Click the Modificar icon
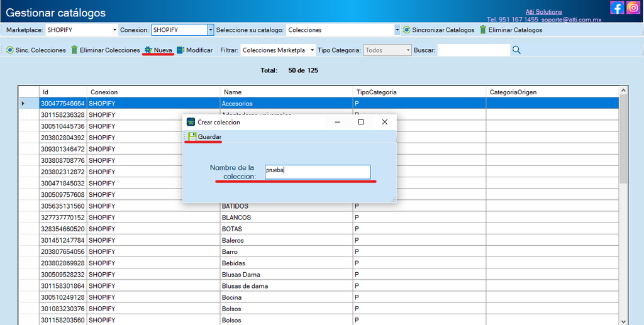Viewport: 644px width, 325px height. click(x=180, y=50)
